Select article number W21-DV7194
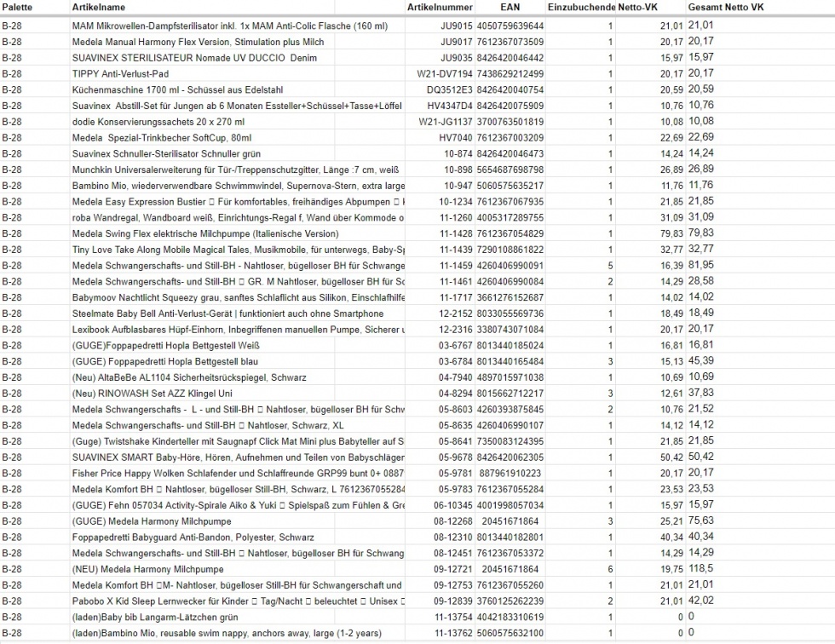 445,73
